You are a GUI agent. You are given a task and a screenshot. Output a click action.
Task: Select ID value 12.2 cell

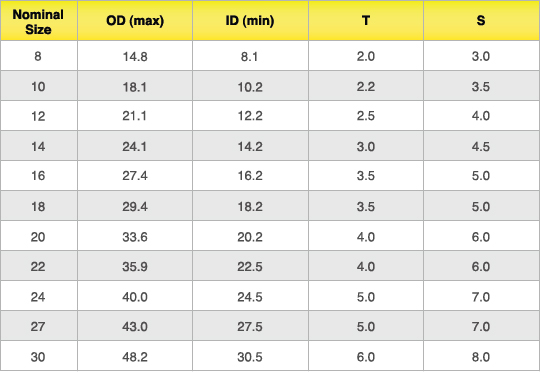(250, 116)
